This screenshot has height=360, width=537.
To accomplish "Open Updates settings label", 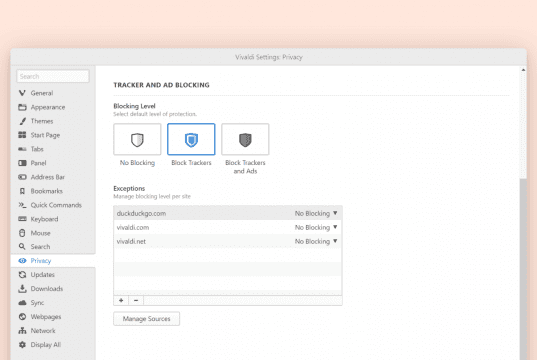I will (x=42, y=275).
